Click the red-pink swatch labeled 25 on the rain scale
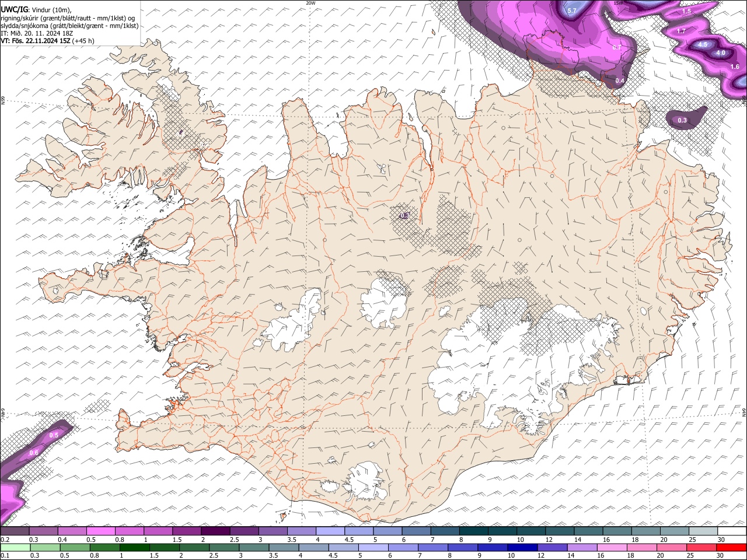Screen dimensions: 747x560 [701, 547]
